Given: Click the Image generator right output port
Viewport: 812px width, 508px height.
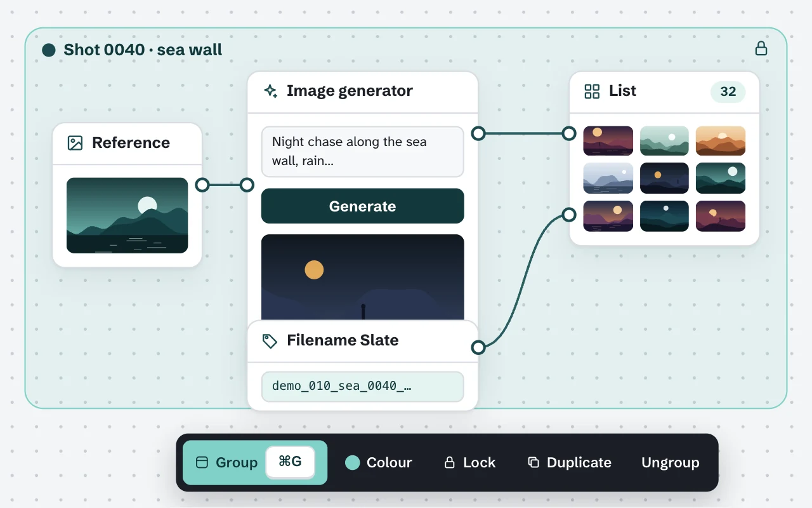Looking at the screenshot, I should tap(478, 133).
